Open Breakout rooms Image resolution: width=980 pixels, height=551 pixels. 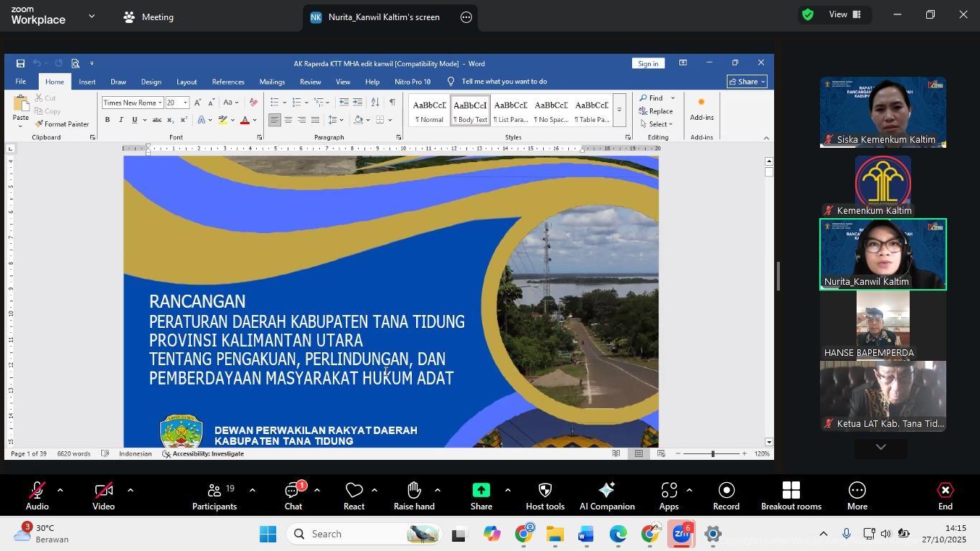coord(791,496)
